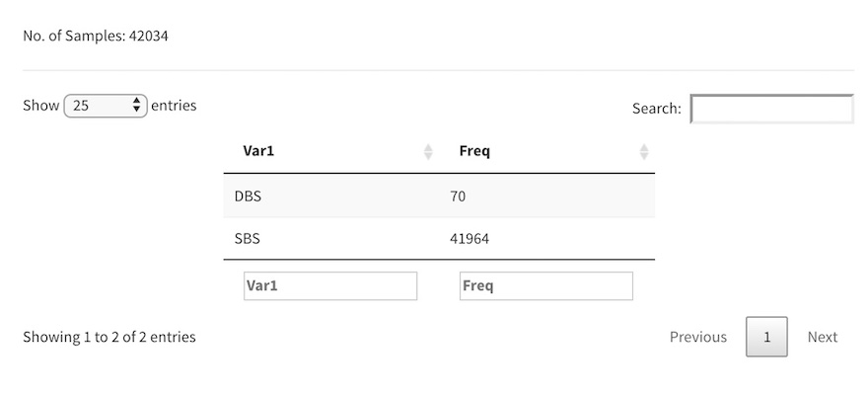Screen dimensions: 868x395
Task: Click the 'Search:' label
Action: (656, 109)
